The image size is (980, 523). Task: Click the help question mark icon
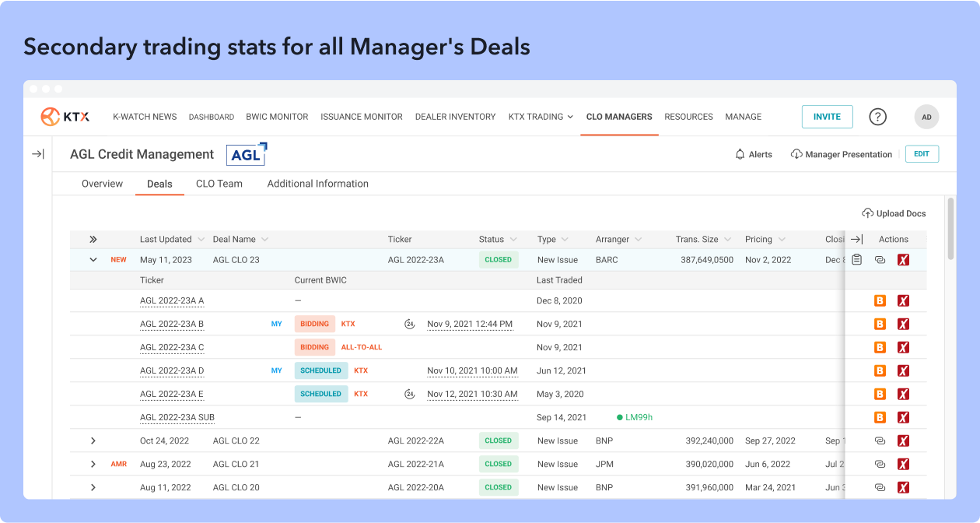coord(877,117)
